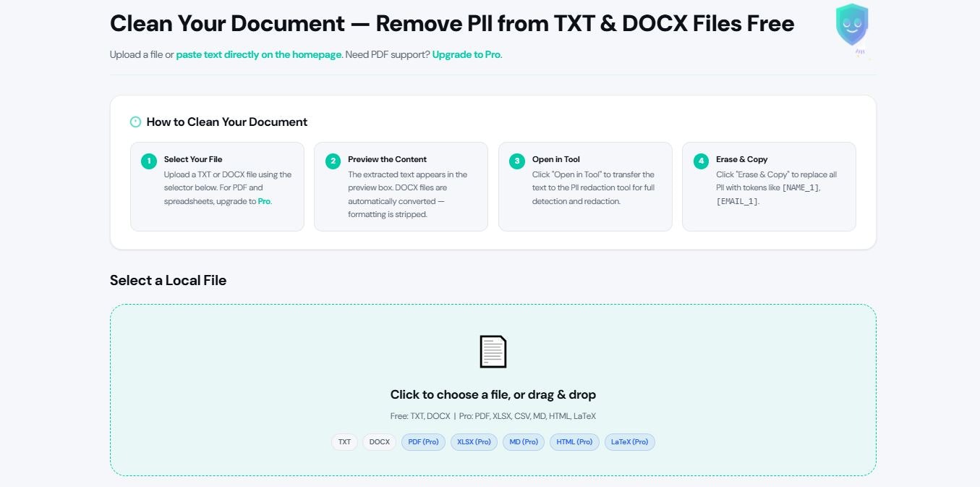Click the 'Select a Local File' heading

(168, 280)
